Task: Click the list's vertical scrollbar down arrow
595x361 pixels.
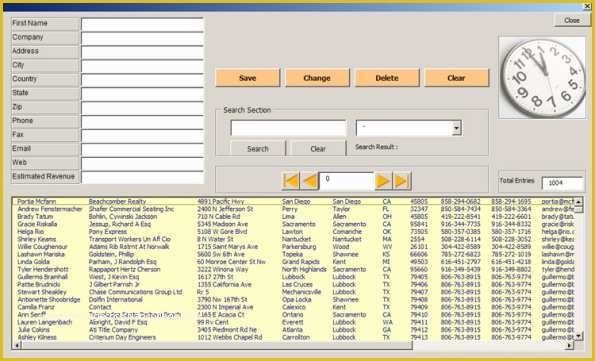Action: pyautogui.click(x=578, y=336)
